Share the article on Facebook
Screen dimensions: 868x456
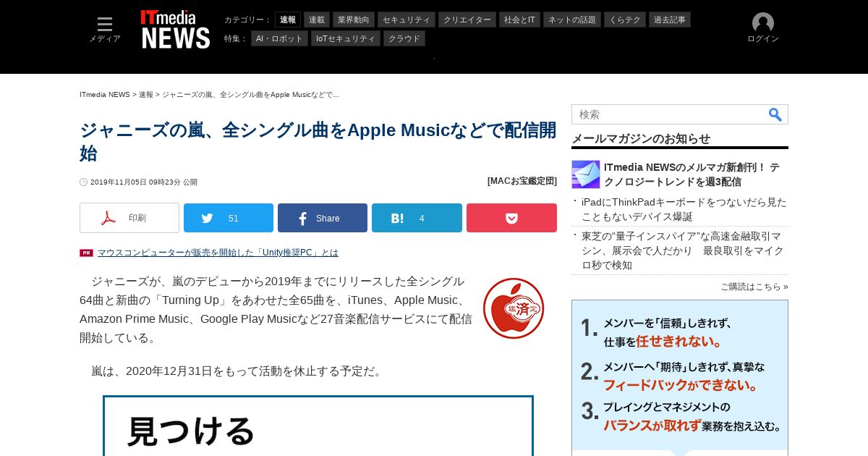point(323,218)
